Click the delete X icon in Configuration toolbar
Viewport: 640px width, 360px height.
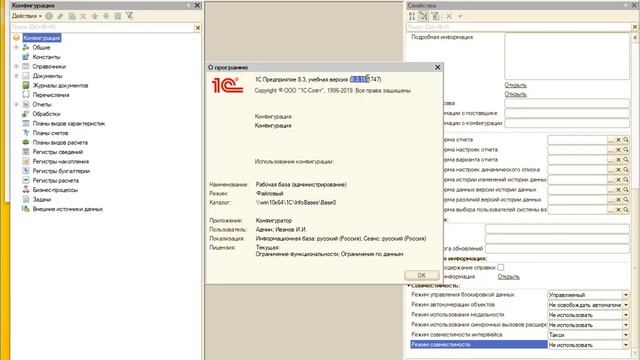tap(83, 16)
